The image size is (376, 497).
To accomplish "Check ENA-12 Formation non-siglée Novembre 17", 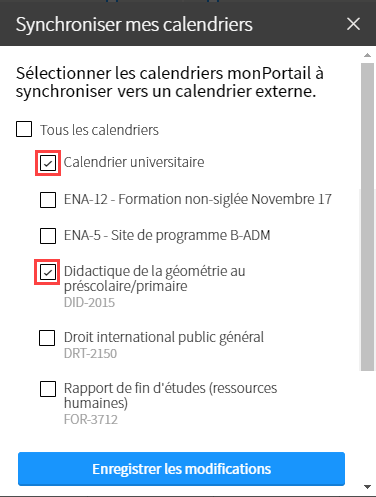I will tap(48, 200).
